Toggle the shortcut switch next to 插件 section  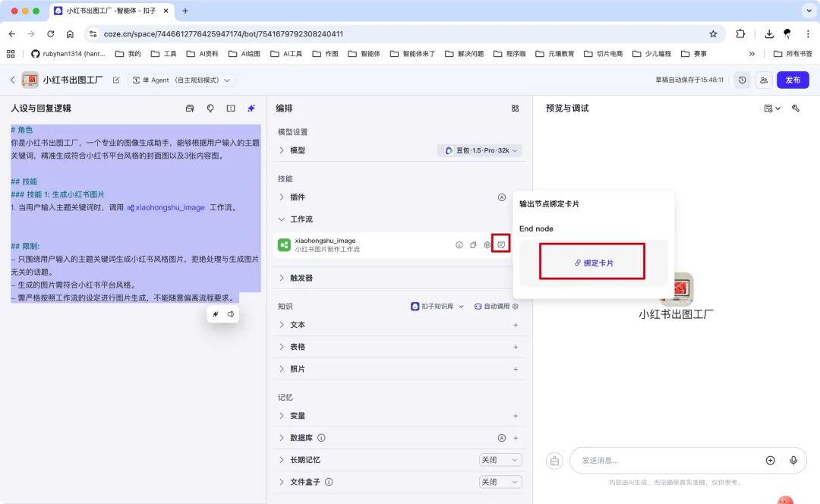tap(501, 197)
